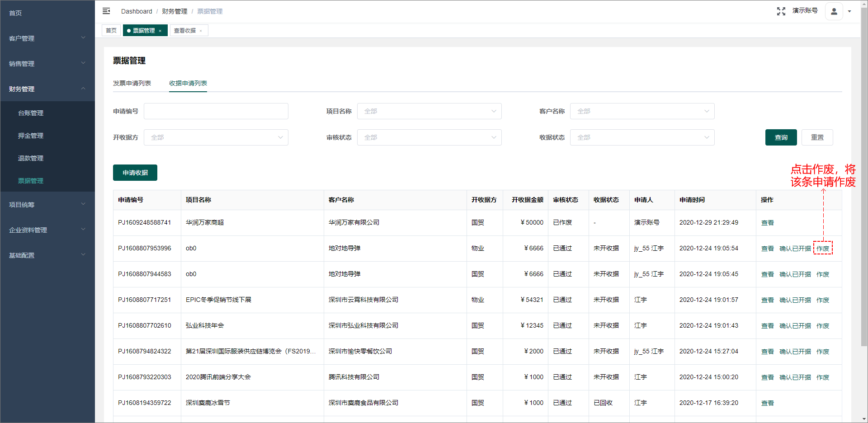
Task: Click 确认已开据 for PJ1608807953996
Action: pyautogui.click(x=795, y=249)
